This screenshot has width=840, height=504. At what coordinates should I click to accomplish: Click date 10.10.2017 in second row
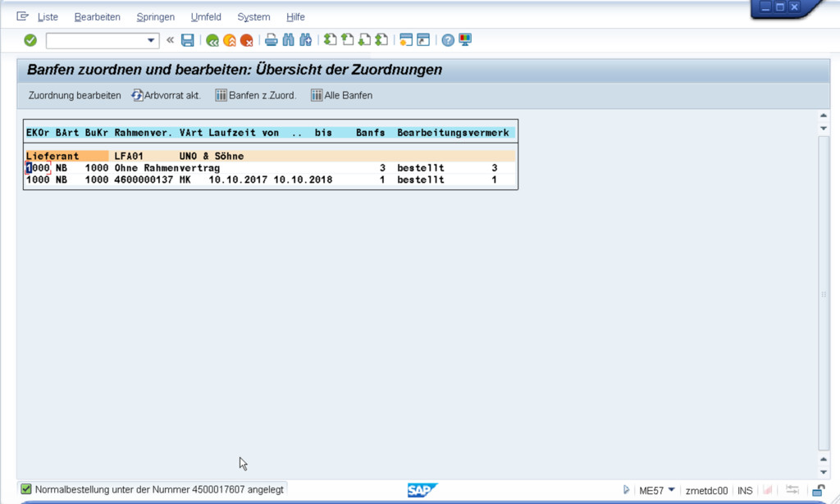point(238,179)
